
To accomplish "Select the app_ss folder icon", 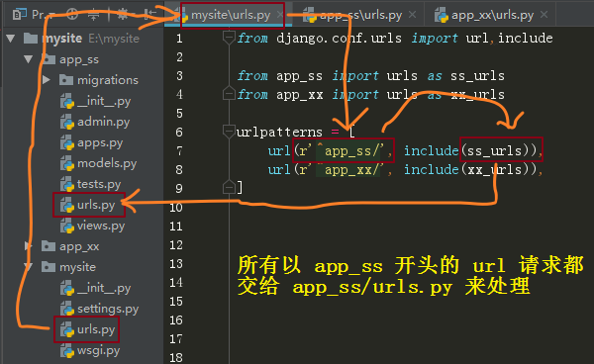I will click(x=49, y=59).
